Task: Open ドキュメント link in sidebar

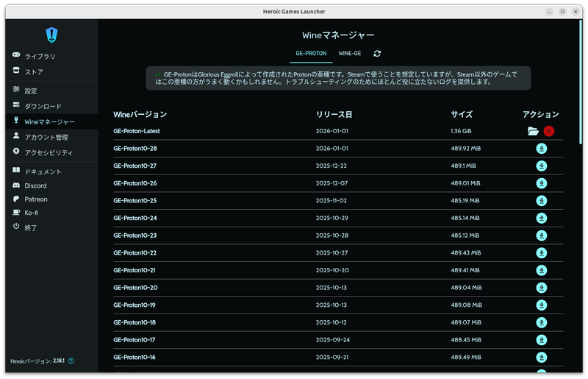Action: coord(51,171)
